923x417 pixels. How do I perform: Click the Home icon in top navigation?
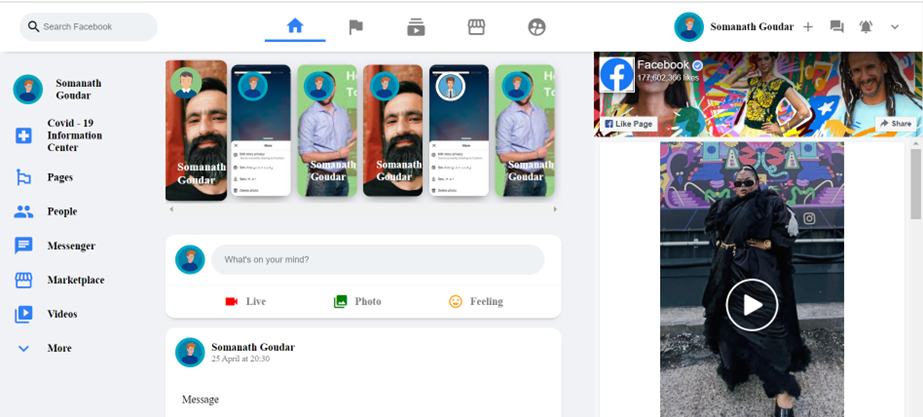[x=295, y=27]
